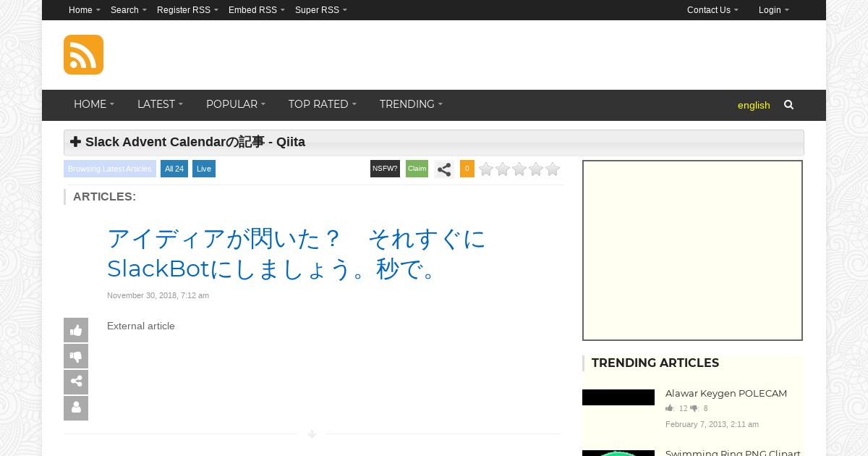This screenshot has width=868, height=456.
Task: Click the ARTICLES: section heading
Action: (x=104, y=197)
